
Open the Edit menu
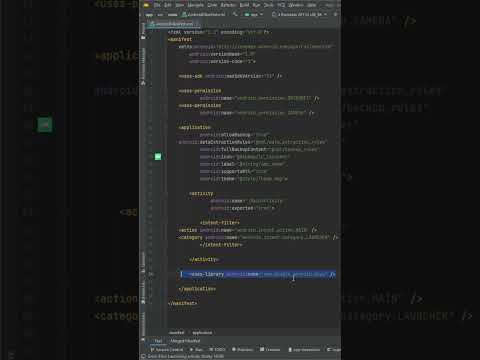coord(168,5)
